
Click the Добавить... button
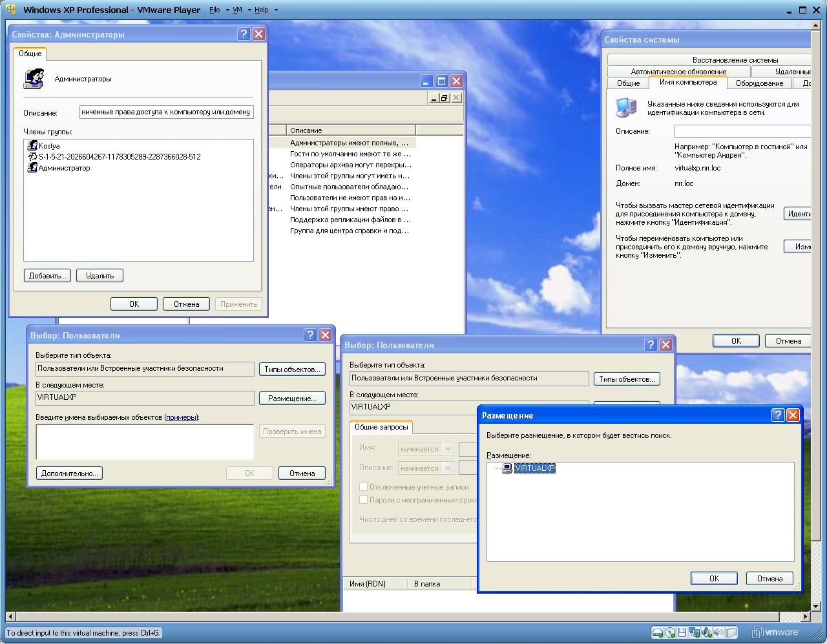tap(47, 275)
